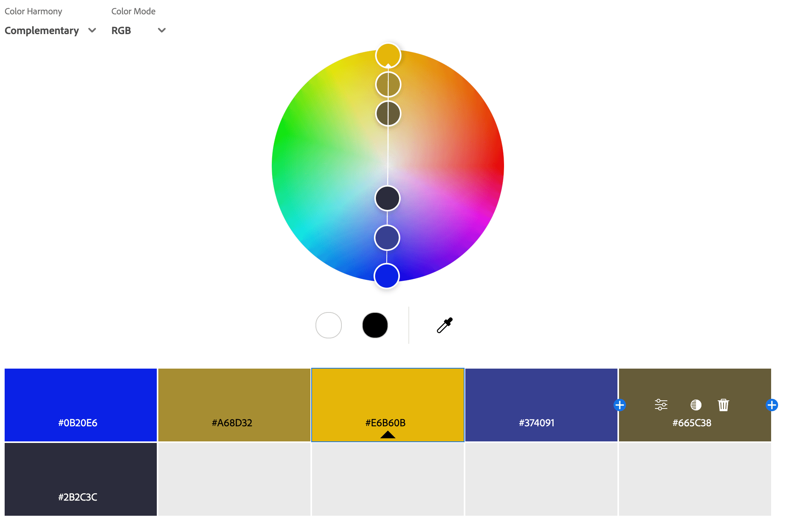The image size is (799, 532).
Task: Click the #E6B60B hex label
Action: pyautogui.click(x=386, y=423)
